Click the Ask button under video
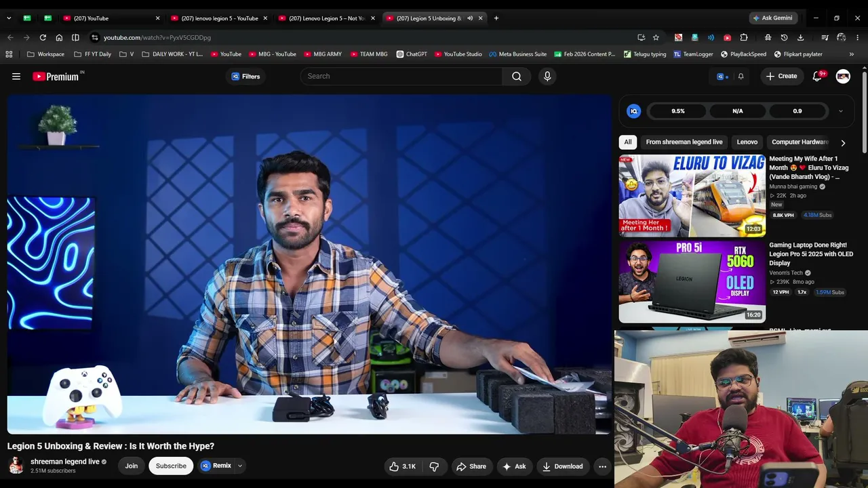Image resolution: width=868 pixels, height=488 pixels. pos(514,466)
